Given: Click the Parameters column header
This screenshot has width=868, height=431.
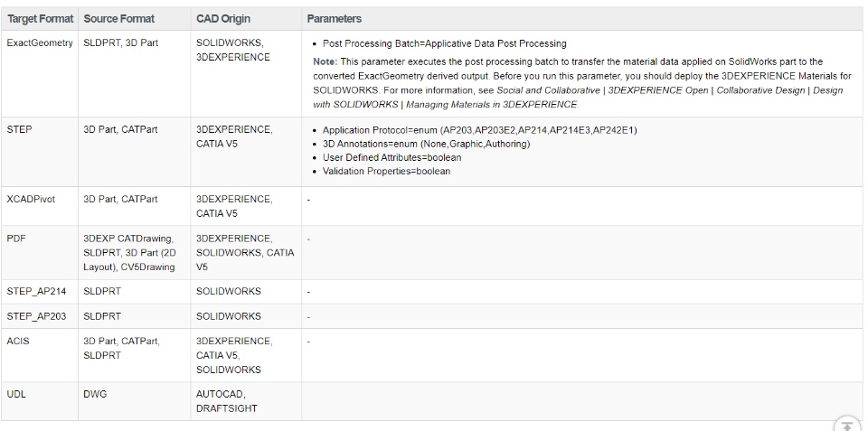Looking at the screenshot, I should pyautogui.click(x=334, y=19).
